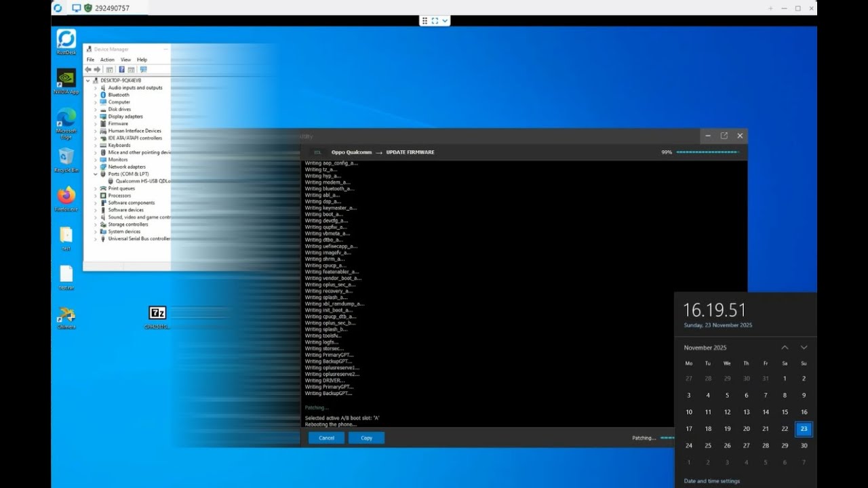Select the Keyboards category in Device Manager
This screenshot has width=868, height=488.
point(119,145)
